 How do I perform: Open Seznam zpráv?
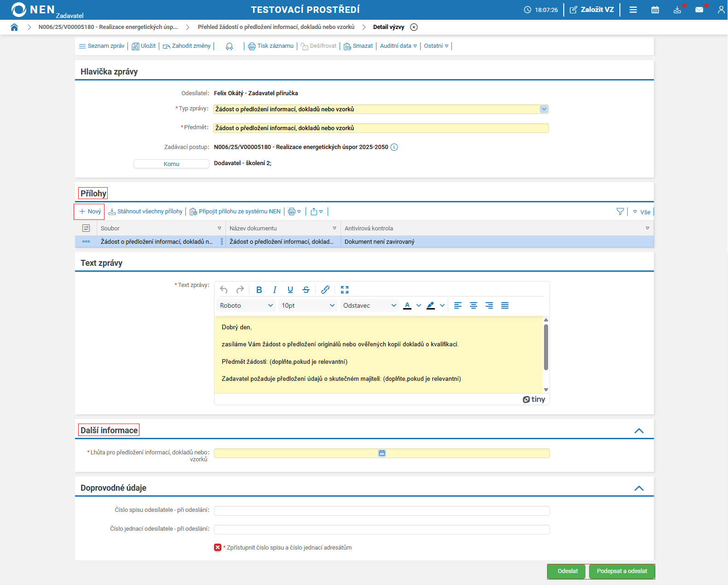tap(102, 46)
